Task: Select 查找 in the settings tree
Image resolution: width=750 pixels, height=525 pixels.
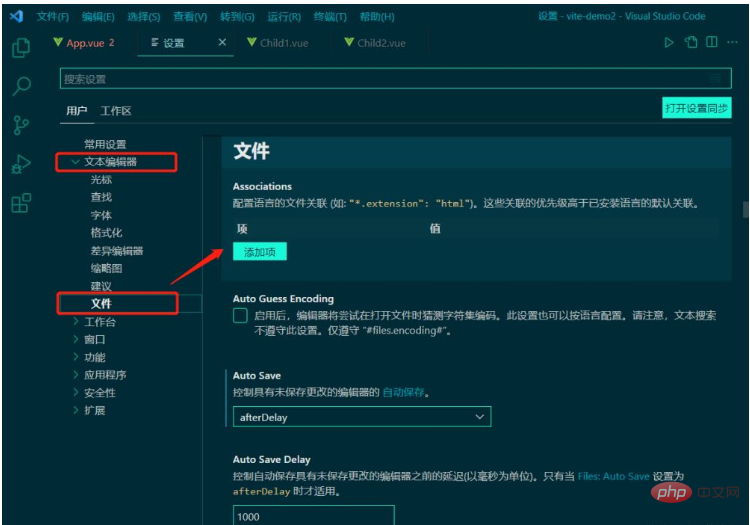Action: [x=101, y=197]
